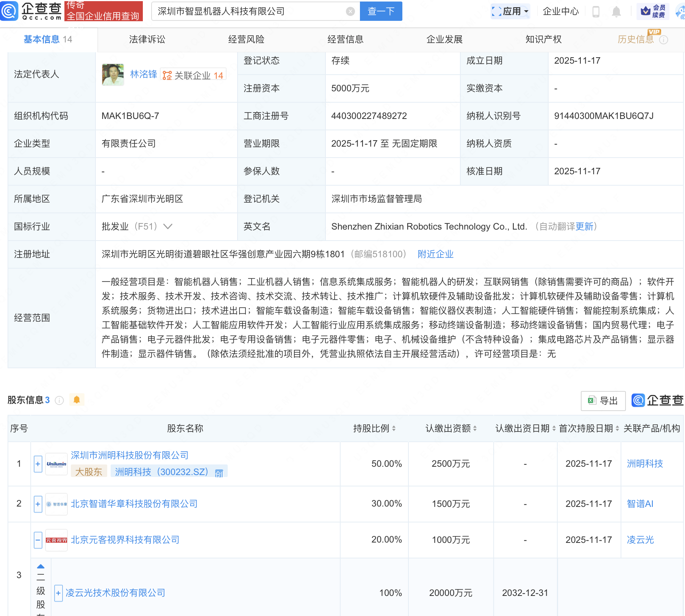685x616 pixels.
Task: Switch to 知识产权 tab
Action: 543,39
